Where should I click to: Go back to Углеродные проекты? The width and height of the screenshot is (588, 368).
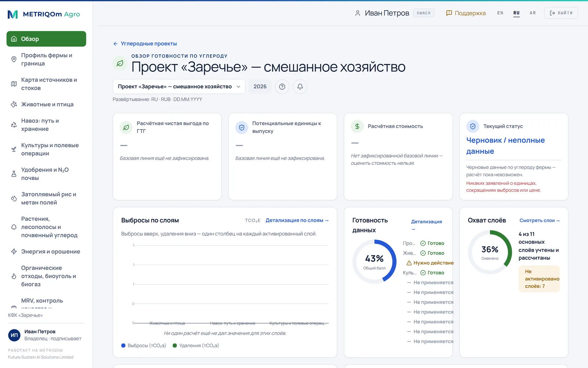(x=145, y=43)
